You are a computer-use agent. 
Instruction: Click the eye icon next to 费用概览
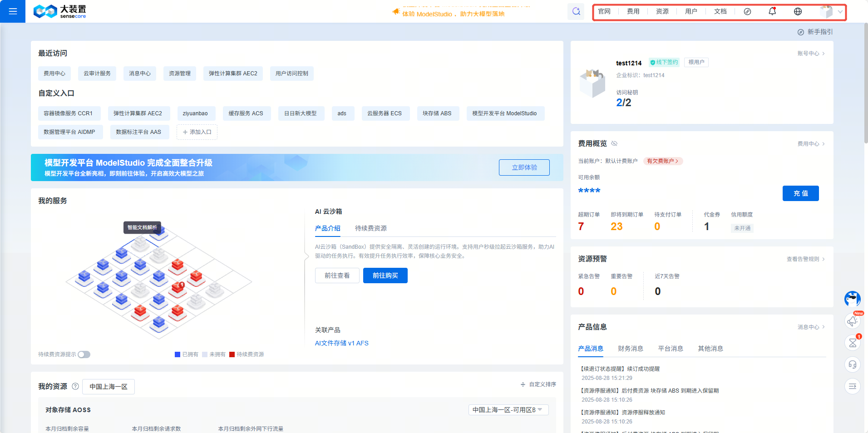point(614,143)
